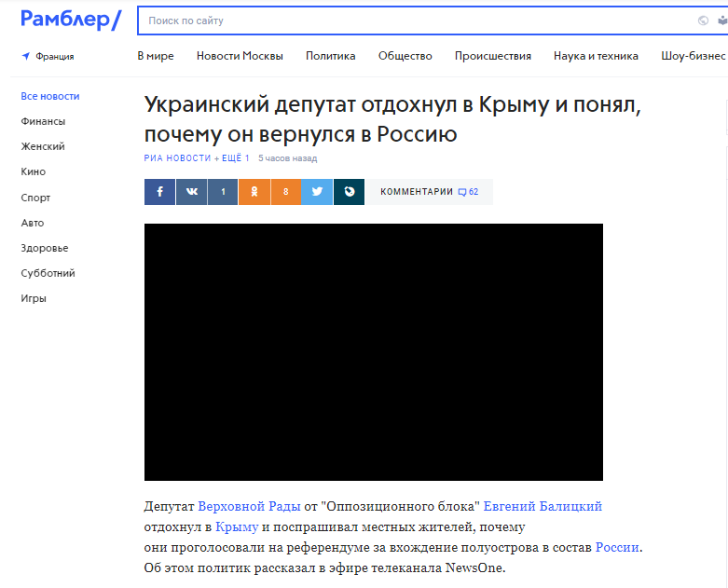Click the black video player area

[373, 351]
